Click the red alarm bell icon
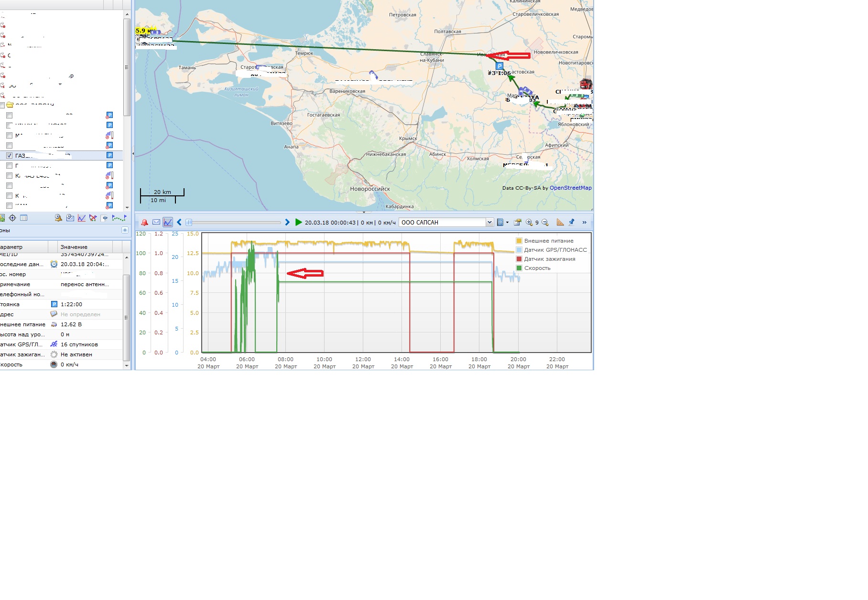The width and height of the screenshot is (868, 600). coord(144,223)
